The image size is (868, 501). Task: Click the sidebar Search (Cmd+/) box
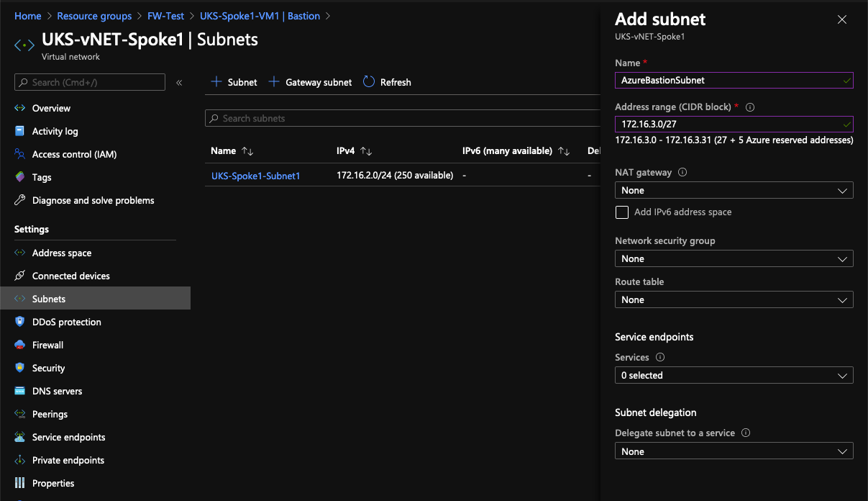click(x=90, y=82)
